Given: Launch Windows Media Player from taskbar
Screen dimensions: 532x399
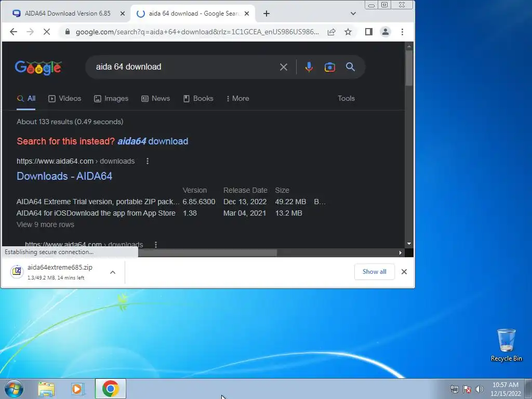Looking at the screenshot, I should 78,389.
